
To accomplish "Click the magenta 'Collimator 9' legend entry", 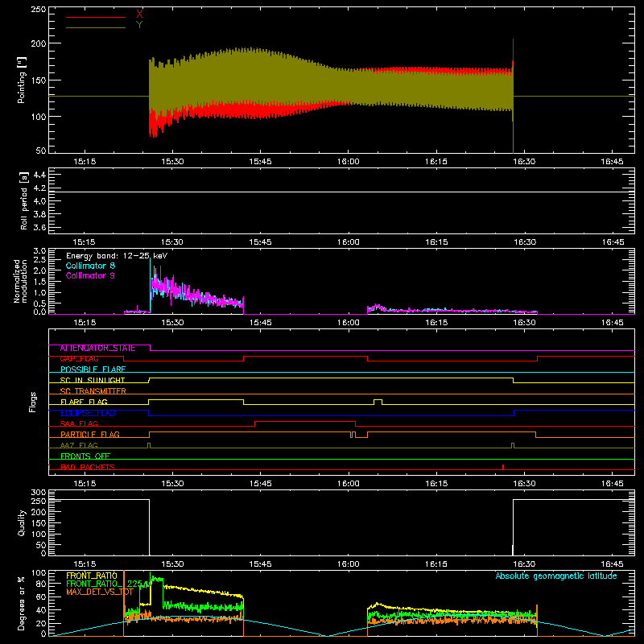I will coord(90,275).
